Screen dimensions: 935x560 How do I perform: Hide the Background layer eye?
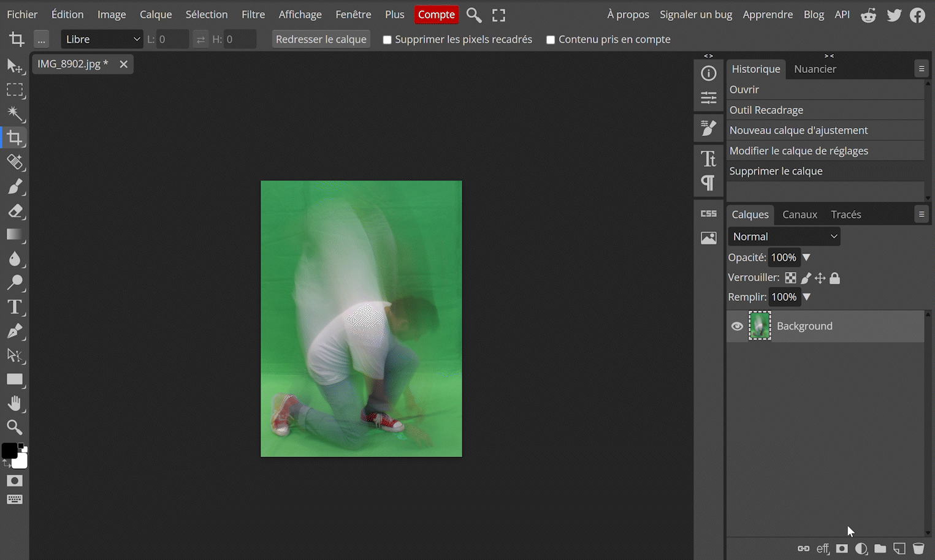[737, 327]
